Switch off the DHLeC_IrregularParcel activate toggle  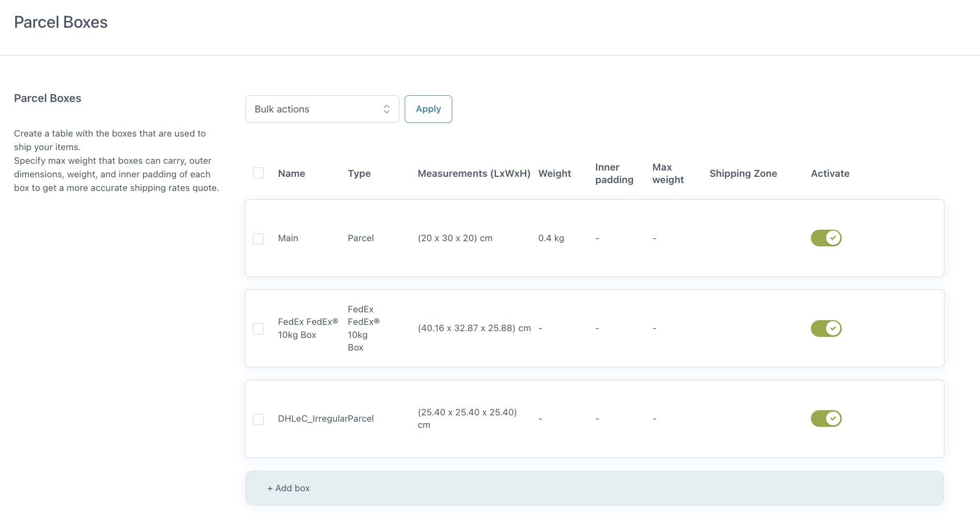click(x=826, y=419)
